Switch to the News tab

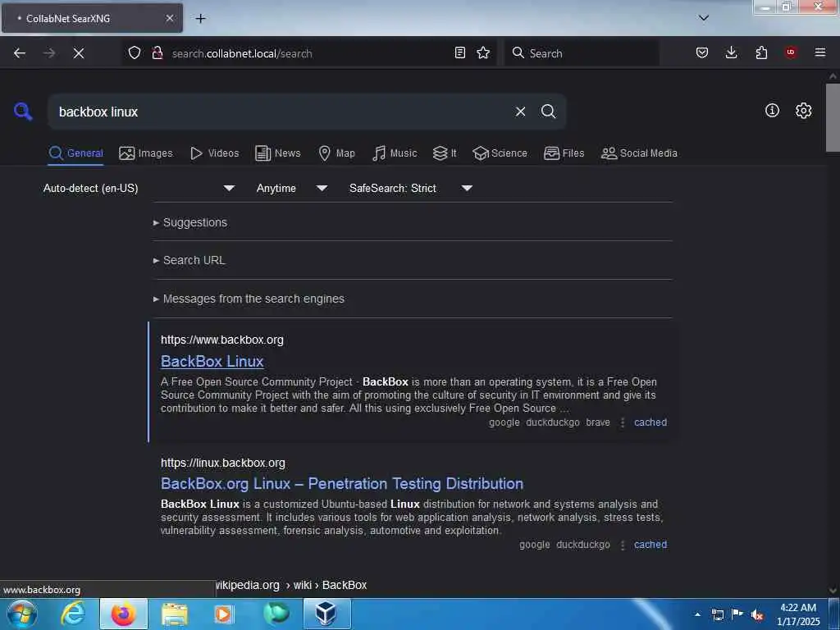click(277, 153)
